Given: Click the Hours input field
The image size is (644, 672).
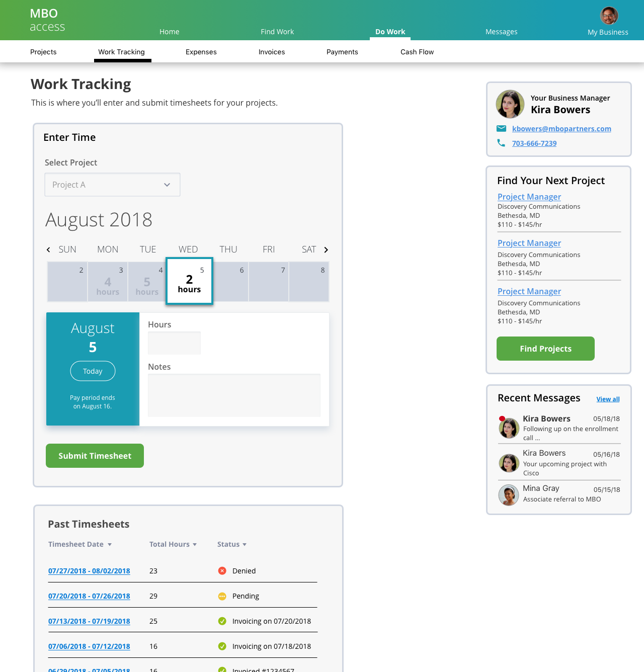Looking at the screenshot, I should [174, 343].
